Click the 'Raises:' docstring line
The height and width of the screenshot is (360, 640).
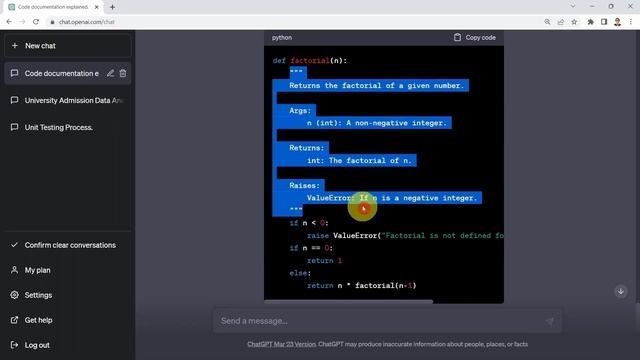(x=304, y=186)
